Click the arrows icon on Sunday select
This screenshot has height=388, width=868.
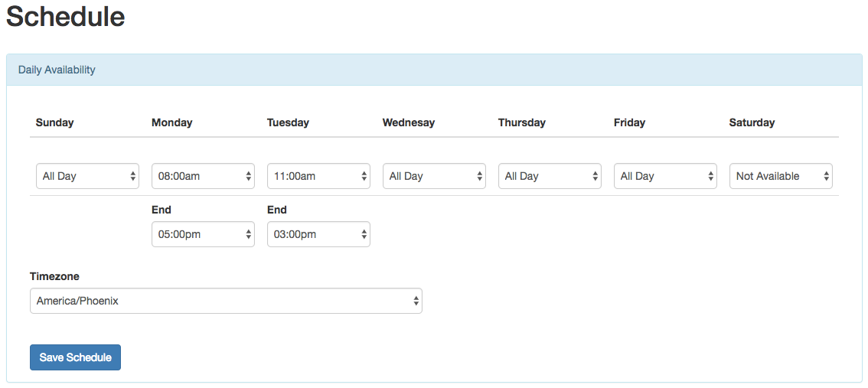tap(133, 176)
